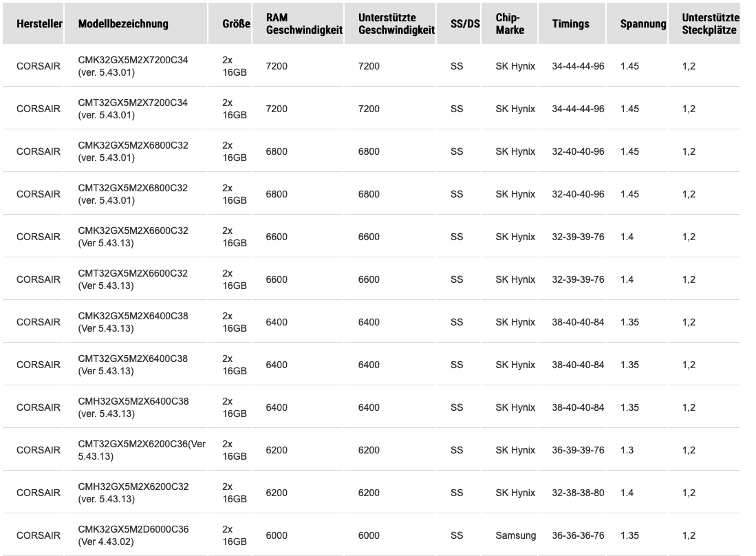Select model CMT32GX5M2X6800C32 (ver. 5.43.01)
The height and width of the screenshot is (556, 756).
pyautogui.click(x=133, y=194)
